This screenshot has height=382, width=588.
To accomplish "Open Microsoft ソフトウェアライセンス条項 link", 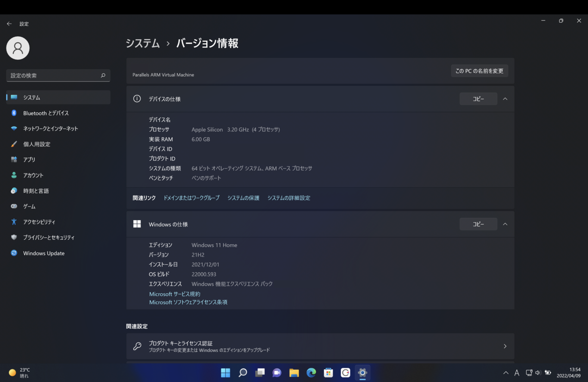I will (x=188, y=303).
